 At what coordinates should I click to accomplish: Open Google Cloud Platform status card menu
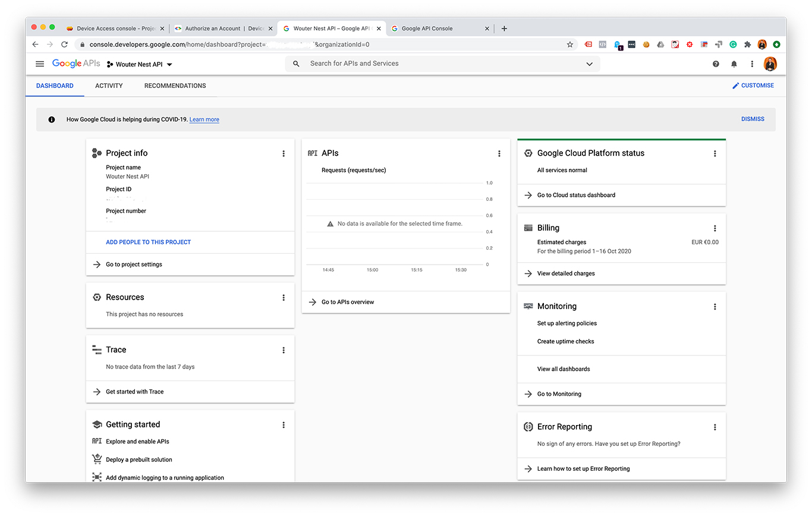715,153
